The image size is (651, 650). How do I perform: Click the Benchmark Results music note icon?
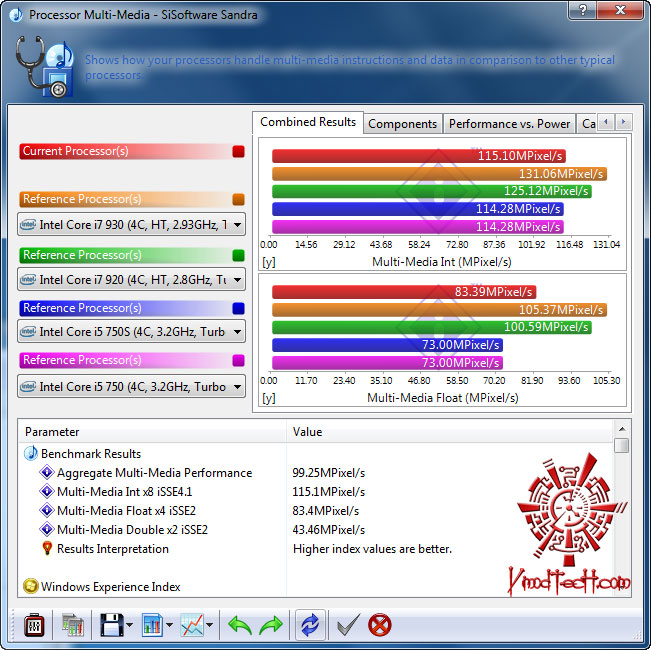pos(31,453)
